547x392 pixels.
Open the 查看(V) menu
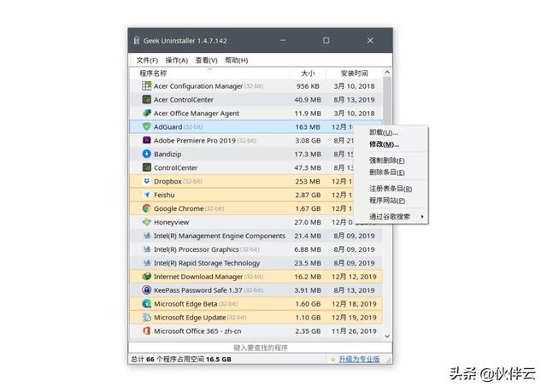[206, 61]
